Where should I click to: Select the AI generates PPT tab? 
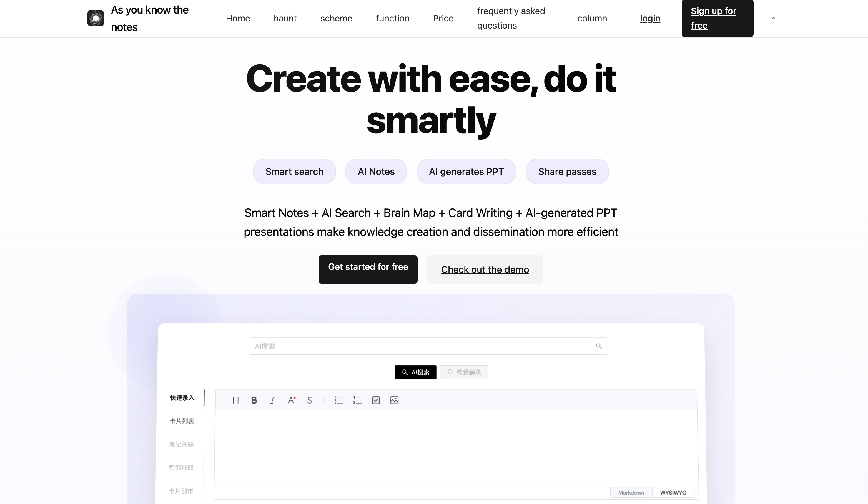pyautogui.click(x=466, y=172)
